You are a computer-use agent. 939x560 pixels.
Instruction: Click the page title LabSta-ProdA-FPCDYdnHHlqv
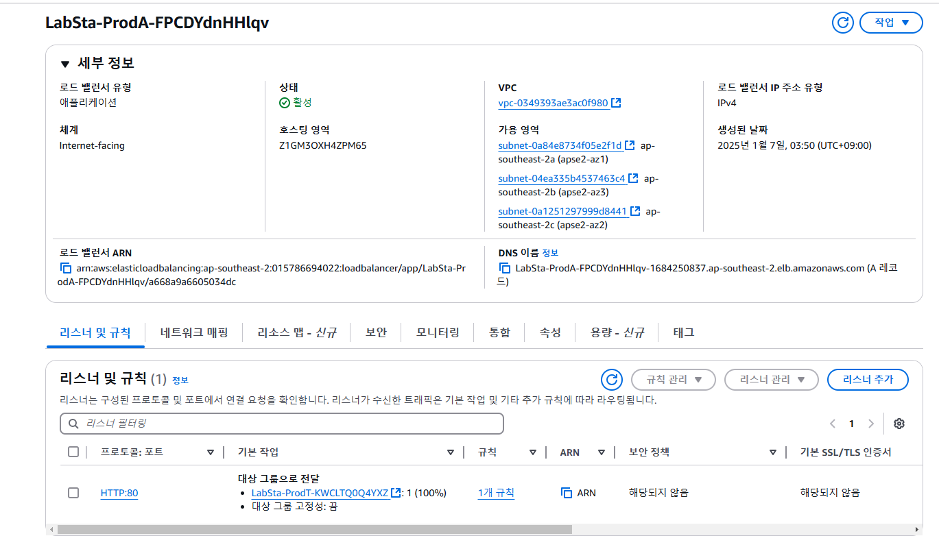click(x=157, y=23)
